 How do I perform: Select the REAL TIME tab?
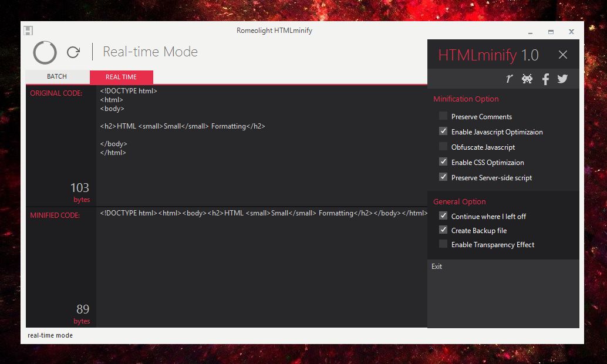(121, 77)
